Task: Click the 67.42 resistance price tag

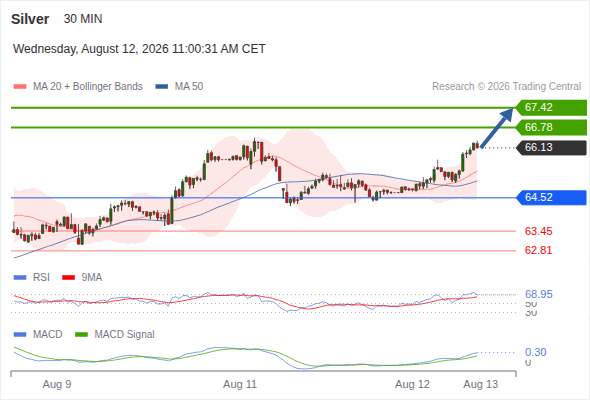Action: pyautogui.click(x=551, y=108)
